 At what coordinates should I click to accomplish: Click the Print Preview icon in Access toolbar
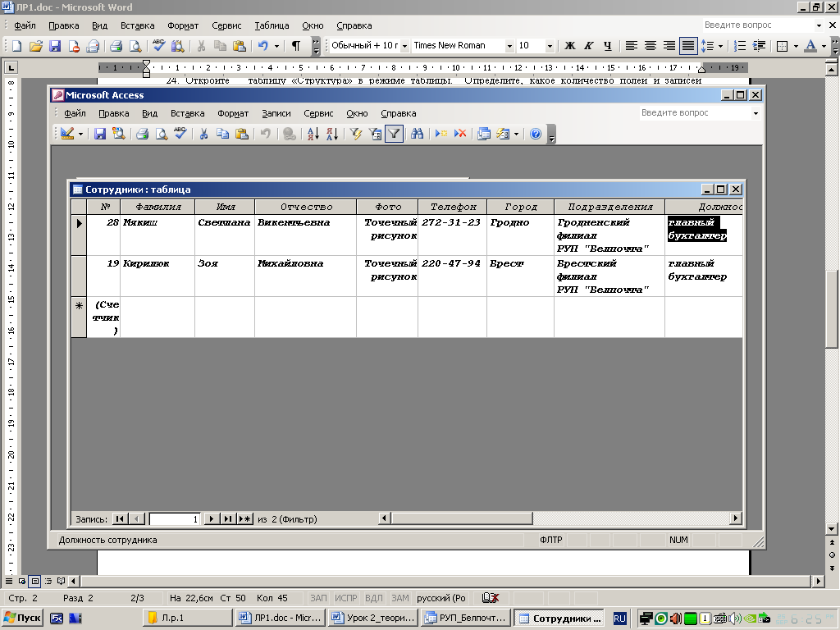pyautogui.click(x=162, y=134)
